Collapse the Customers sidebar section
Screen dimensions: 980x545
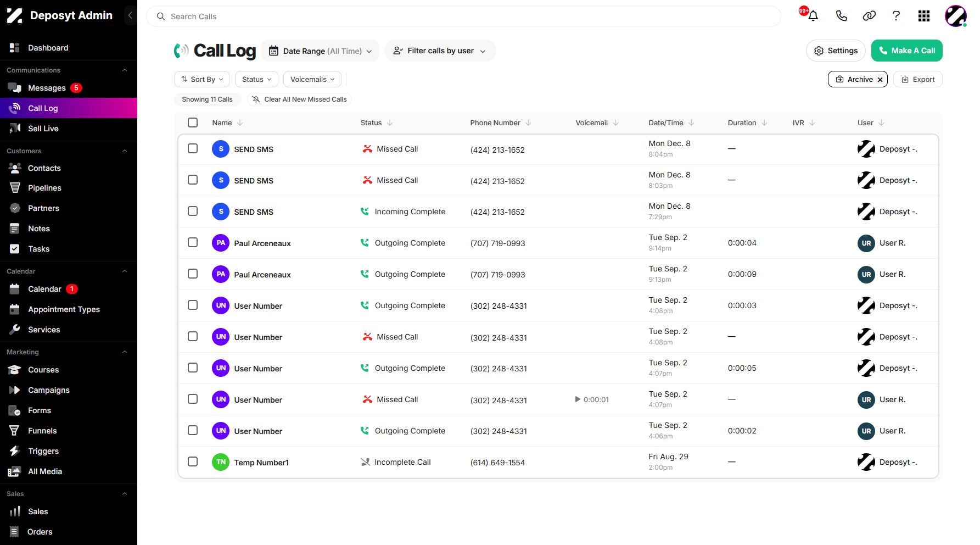coord(125,151)
